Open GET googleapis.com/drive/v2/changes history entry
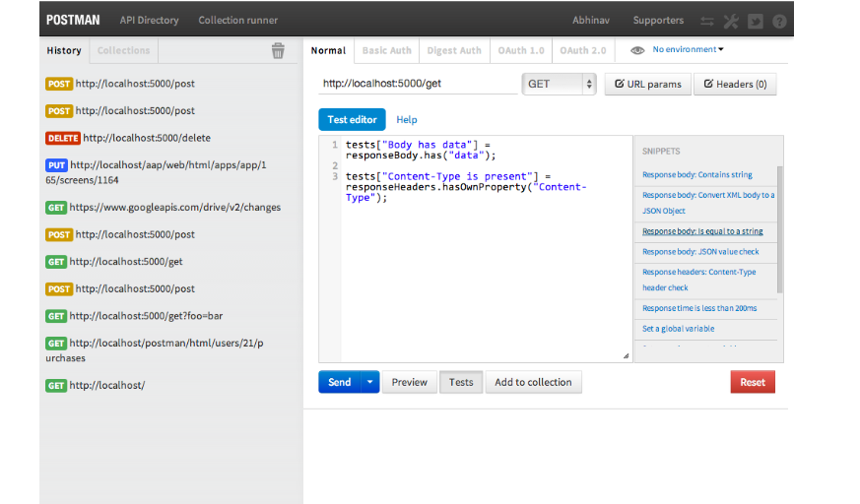The width and height of the screenshot is (860, 504). 163,207
